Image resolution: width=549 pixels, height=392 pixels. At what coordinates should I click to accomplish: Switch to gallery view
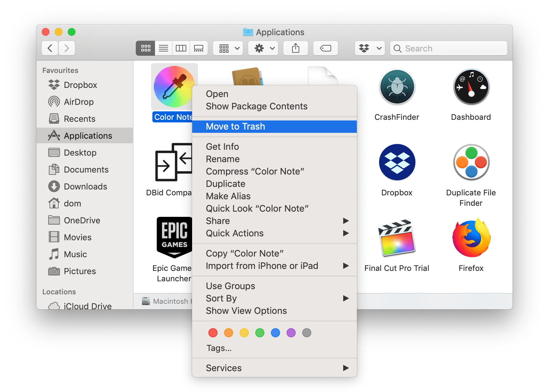(x=199, y=48)
